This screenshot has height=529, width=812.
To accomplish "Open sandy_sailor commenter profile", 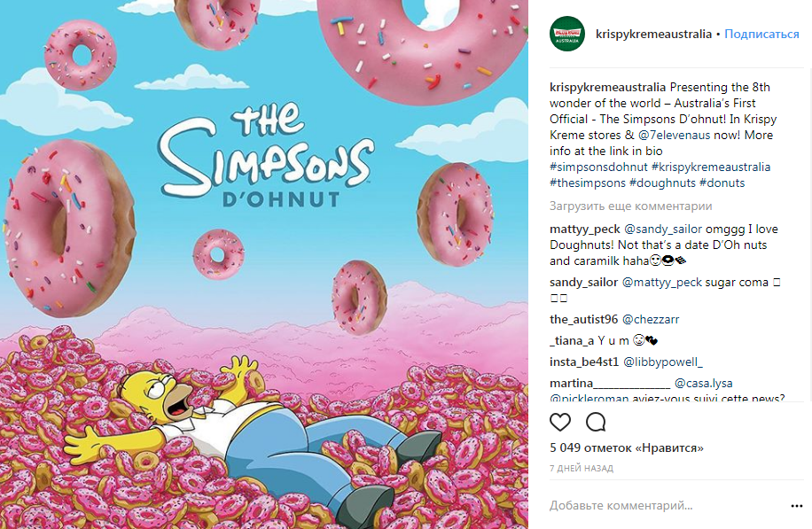I will pos(583,283).
